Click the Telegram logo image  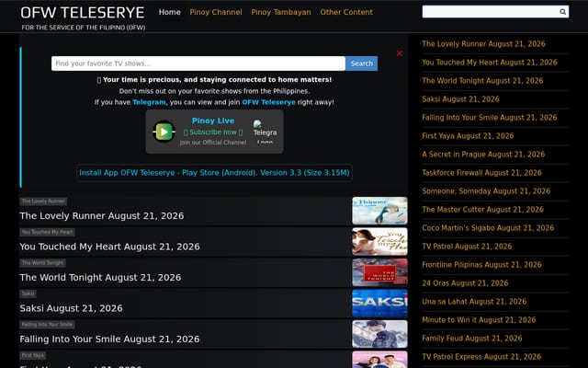[265, 132]
